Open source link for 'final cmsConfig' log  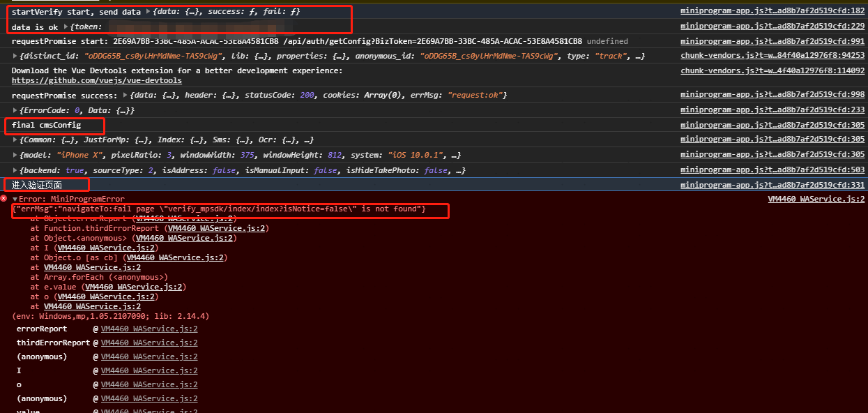pyautogui.click(x=772, y=125)
